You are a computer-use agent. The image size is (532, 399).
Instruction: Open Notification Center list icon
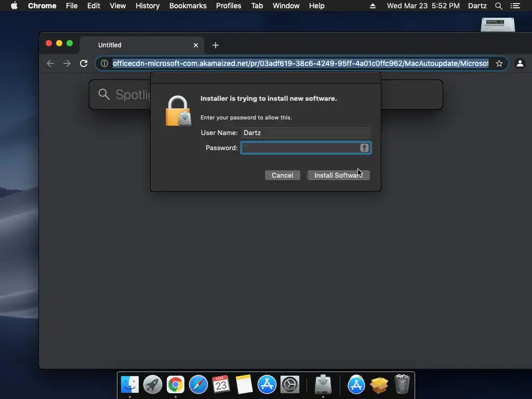click(x=515, y=6)
